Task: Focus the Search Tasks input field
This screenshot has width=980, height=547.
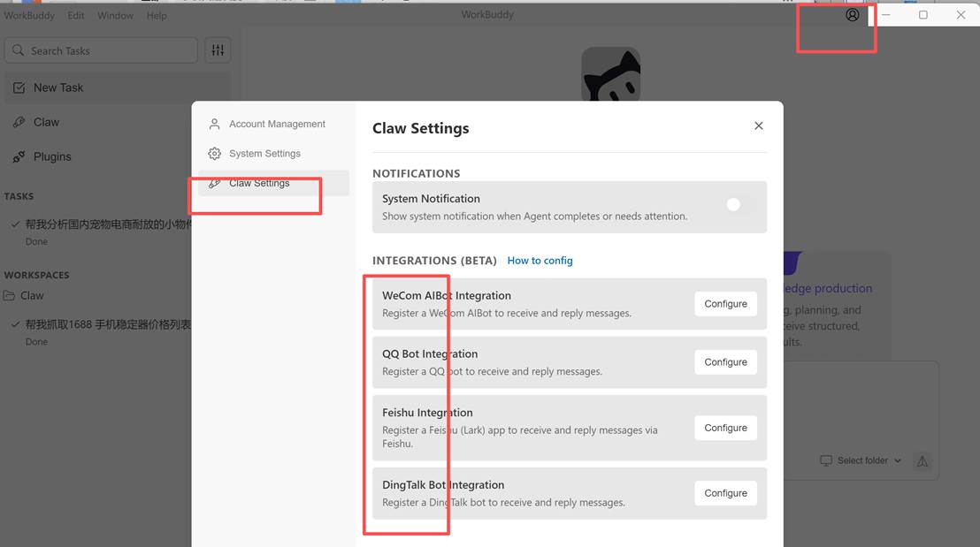Action: point(101,50)
